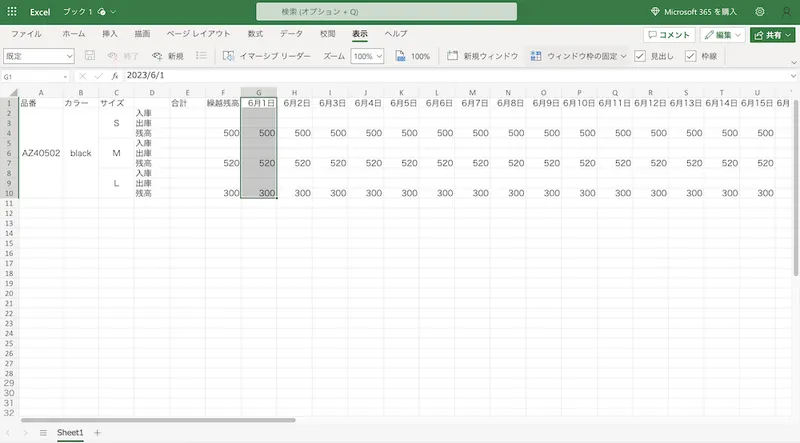
Task: Open a new window
Action: pyautogui.click(x=482, y=56)
